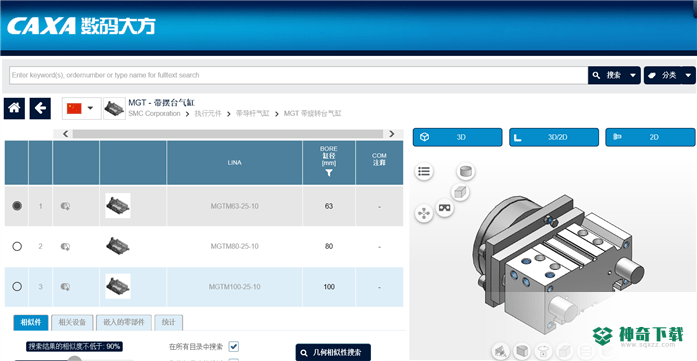Switch to the 嵌入的零部件 tab
This screenshot has width=697, height=361.
124,322
